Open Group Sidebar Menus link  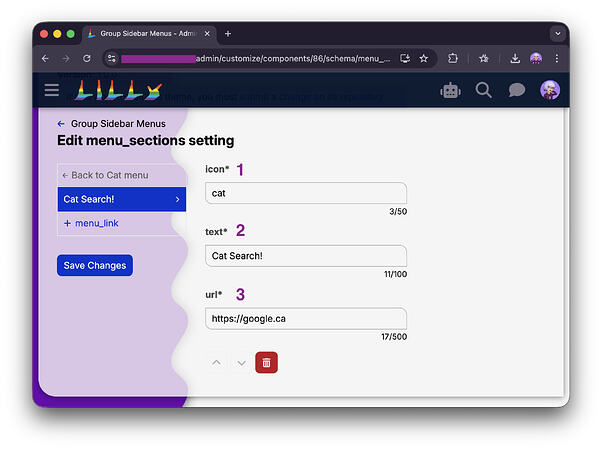point(118,123)
